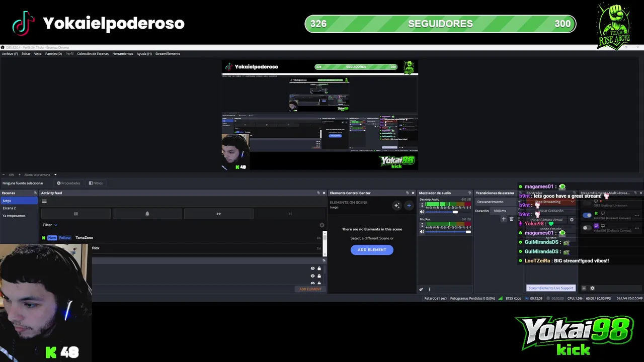Open options dots for Kick output
Viewport: 644px width, 362px height.
pos(637,216)
